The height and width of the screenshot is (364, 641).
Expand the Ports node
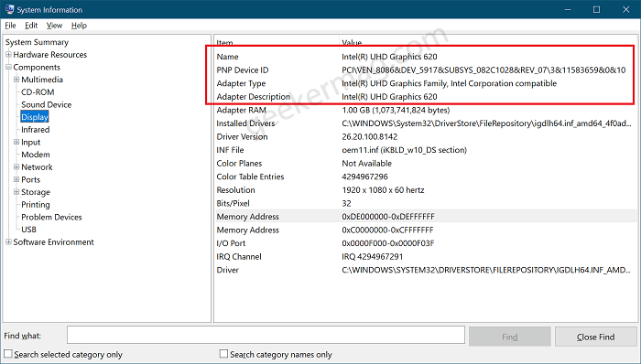point(16,179)
